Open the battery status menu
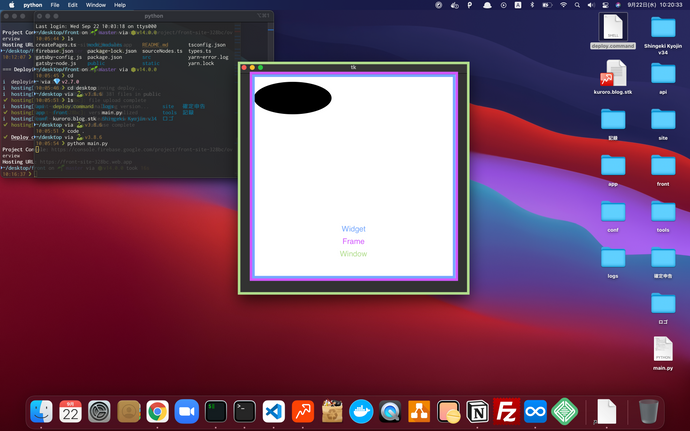690x431 pixels. (547, 5)
